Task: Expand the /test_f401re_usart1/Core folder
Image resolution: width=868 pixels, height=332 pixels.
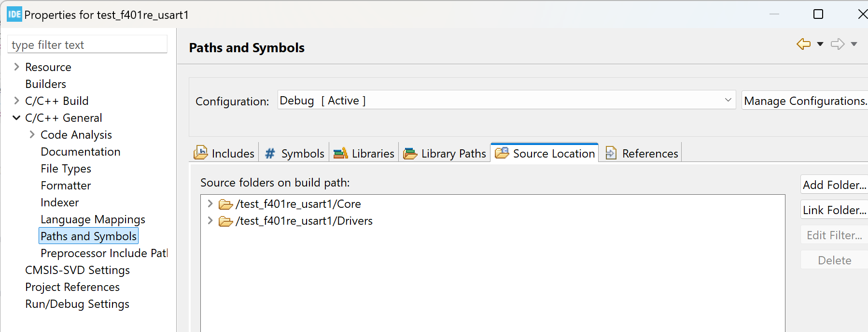Action: tap(210, 203)
